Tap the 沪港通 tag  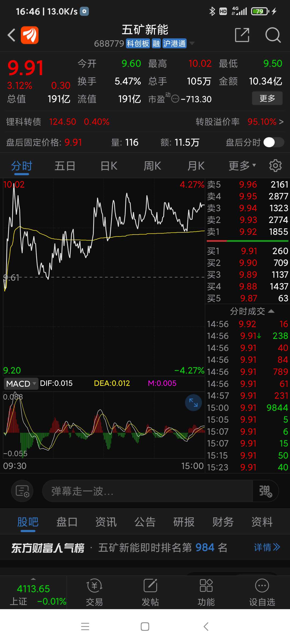point(175,43)
